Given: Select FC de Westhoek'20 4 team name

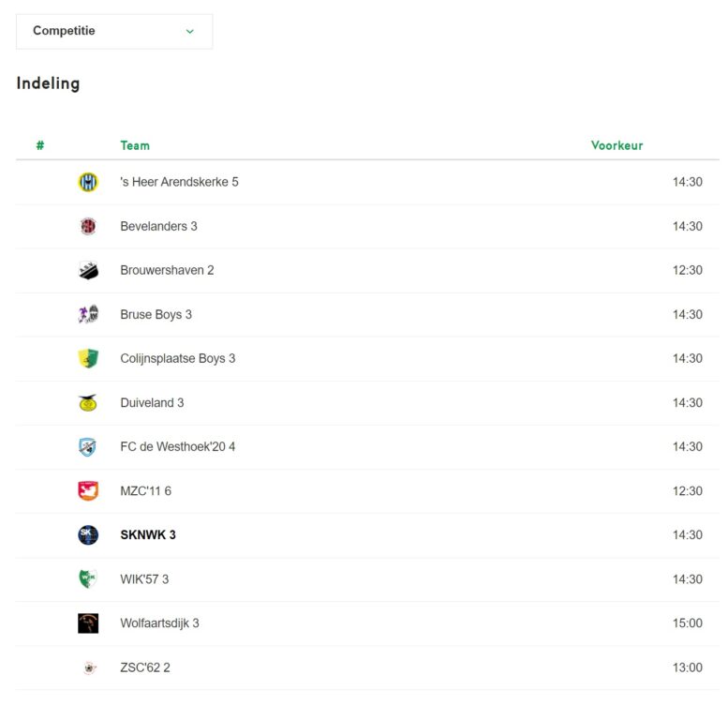Looking at the screenshot, I should (x=178, y=447).
